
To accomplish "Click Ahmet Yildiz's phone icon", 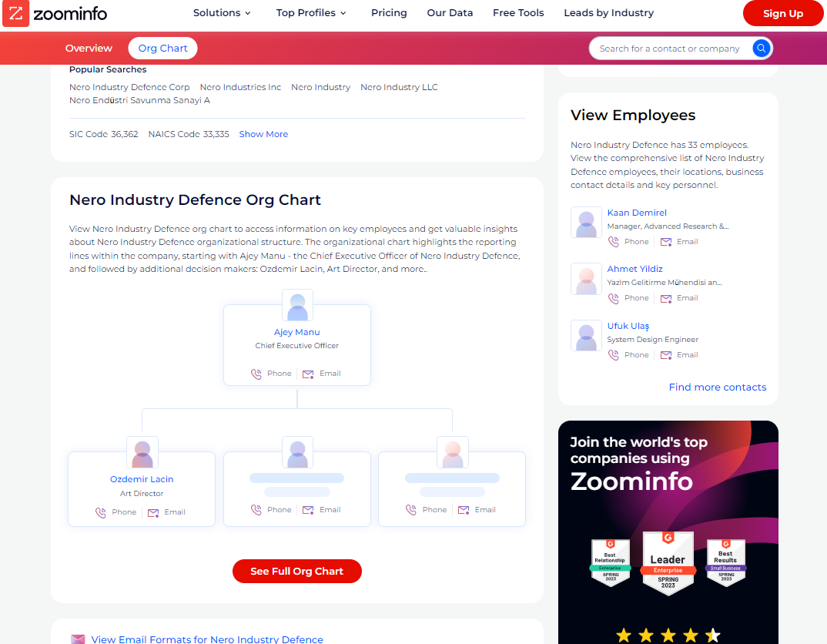I will (614, 298).
